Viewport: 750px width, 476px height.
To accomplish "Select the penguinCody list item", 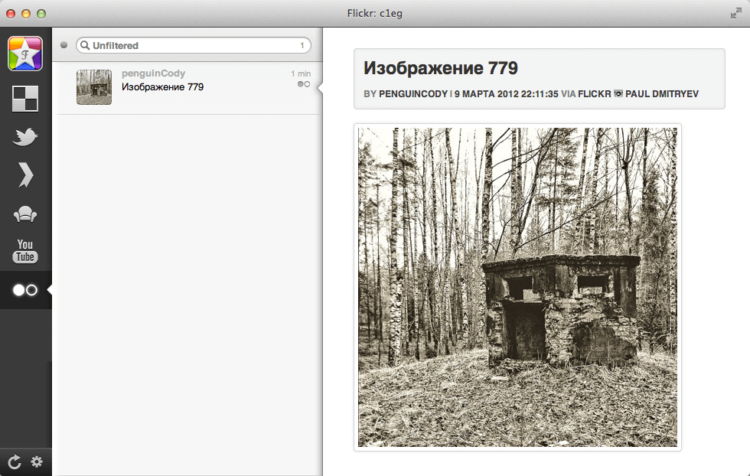I will coord(187,88).
